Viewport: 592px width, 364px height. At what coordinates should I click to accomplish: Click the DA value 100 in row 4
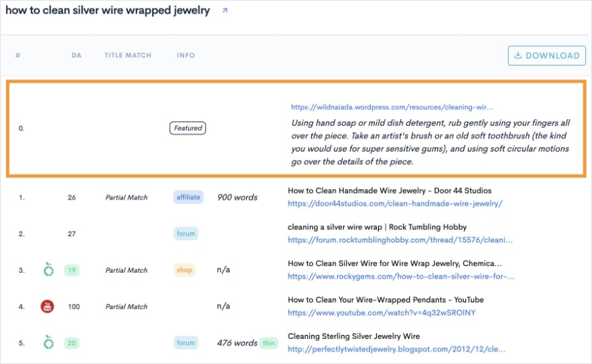point(74,306)
